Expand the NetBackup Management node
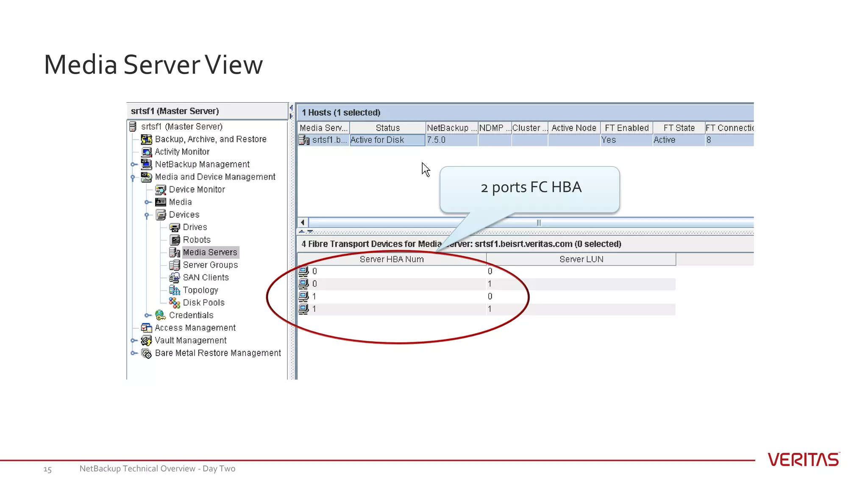The height and width of the screenshot is (488, 868). (x=134, y=164)
